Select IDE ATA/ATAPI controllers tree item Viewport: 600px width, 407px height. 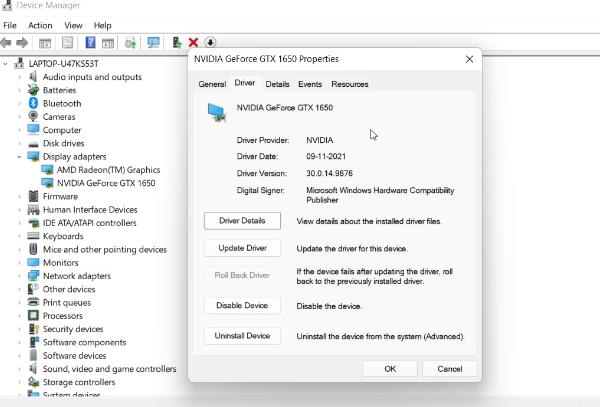(x=89, y=223)
